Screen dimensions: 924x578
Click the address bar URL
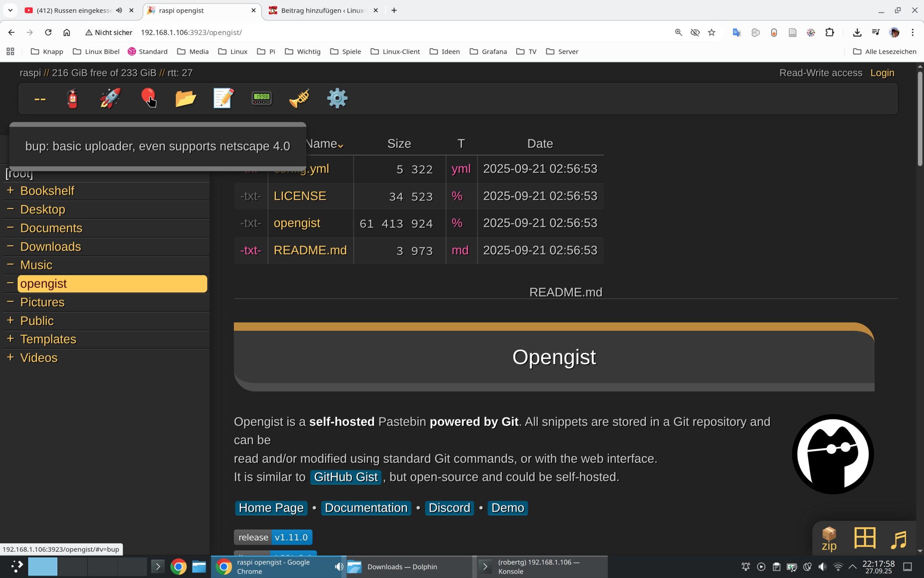(x=191, y=33)
